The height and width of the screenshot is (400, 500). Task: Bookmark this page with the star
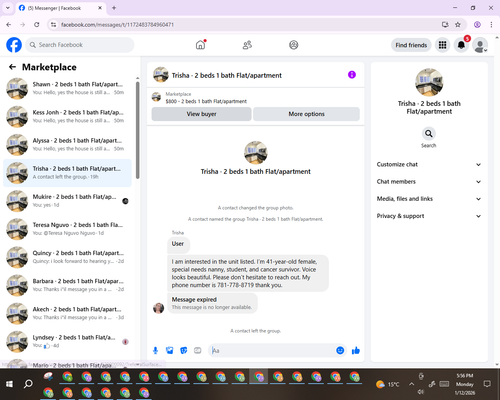458,24
